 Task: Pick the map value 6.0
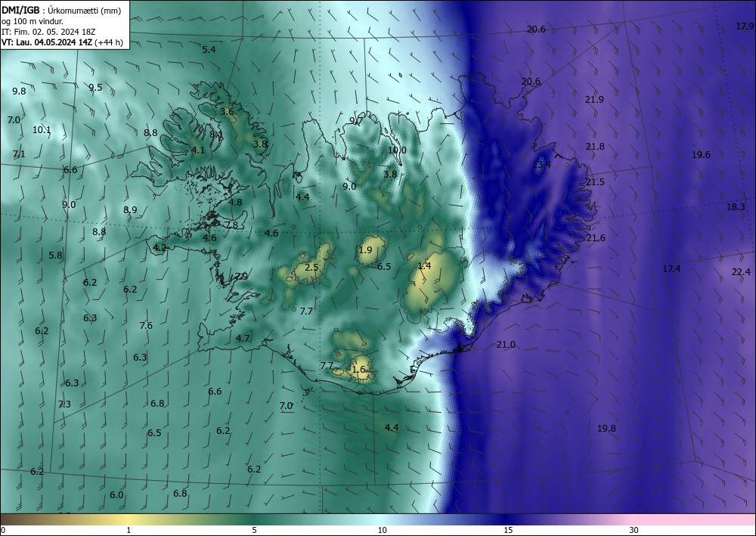pyautogui.click(x=116, y=495)
